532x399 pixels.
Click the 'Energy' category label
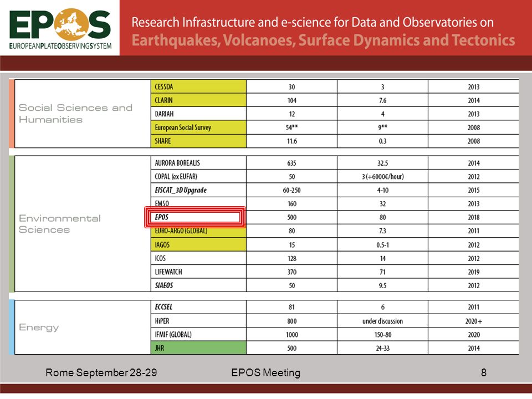(39, 327)
